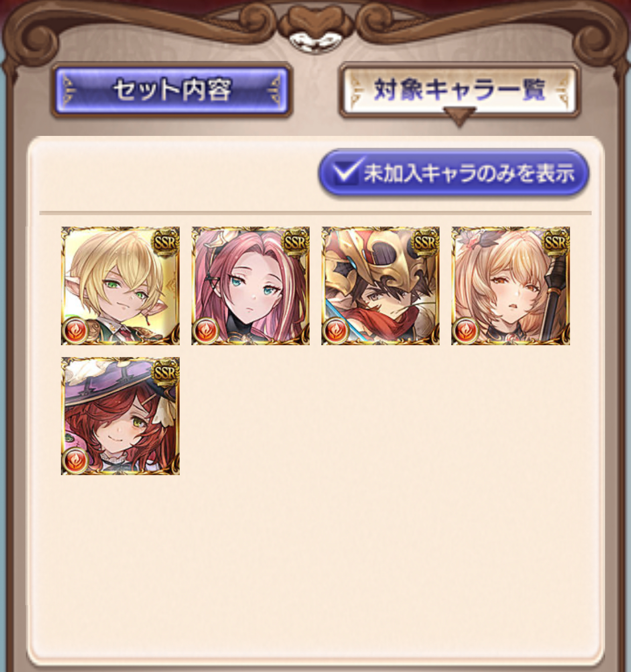Click fire element icon on blonde elf portrait
Image resolution: width=631 pixels, height=672 pixels.
(76, 331)
